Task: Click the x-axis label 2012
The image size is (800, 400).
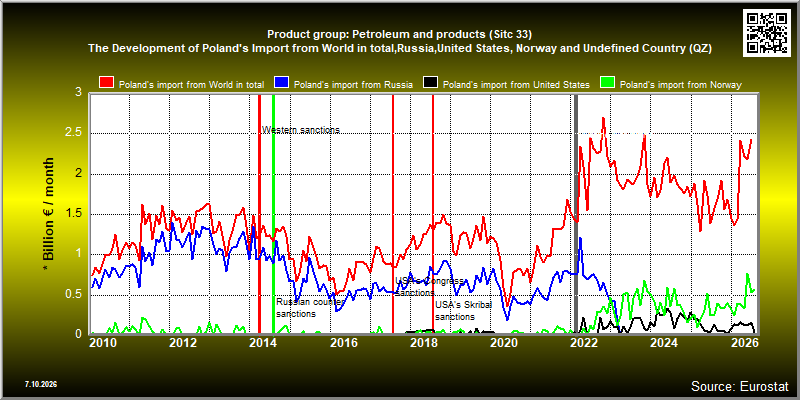Action: 183,343
